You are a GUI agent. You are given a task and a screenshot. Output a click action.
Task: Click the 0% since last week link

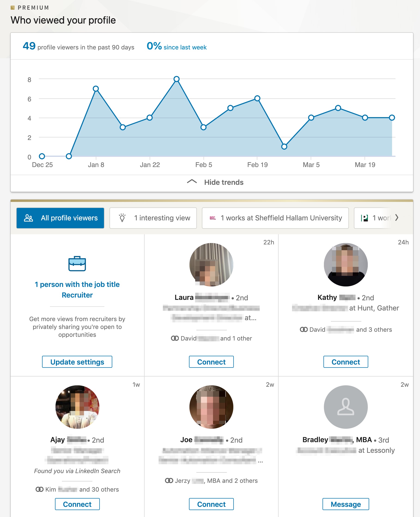[177, 46]
